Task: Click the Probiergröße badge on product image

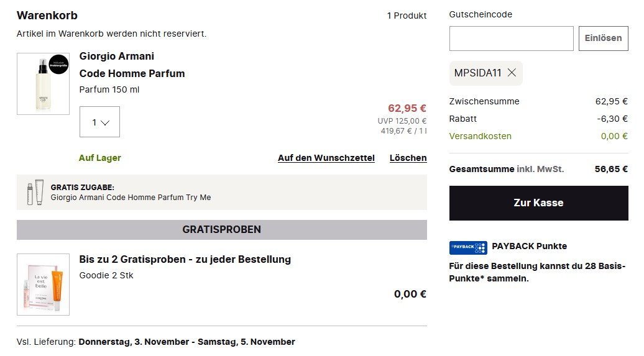Action: [x=58, y=65]
